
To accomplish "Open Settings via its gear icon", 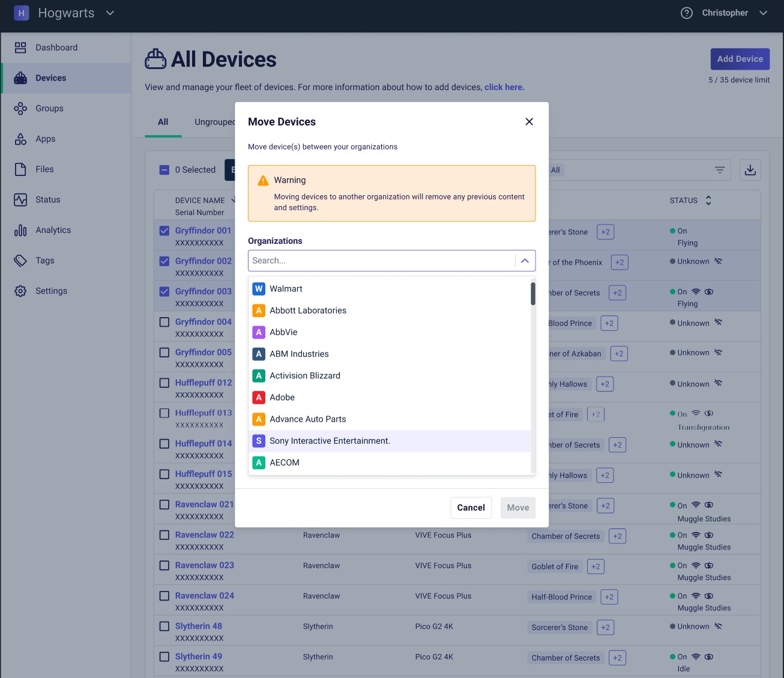I will click(x=20, y=291).
